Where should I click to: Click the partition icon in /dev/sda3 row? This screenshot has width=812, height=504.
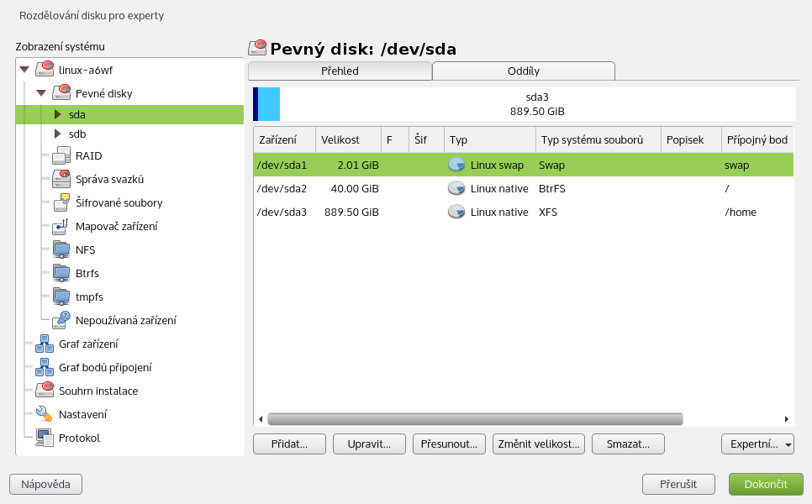click(456, 213)
